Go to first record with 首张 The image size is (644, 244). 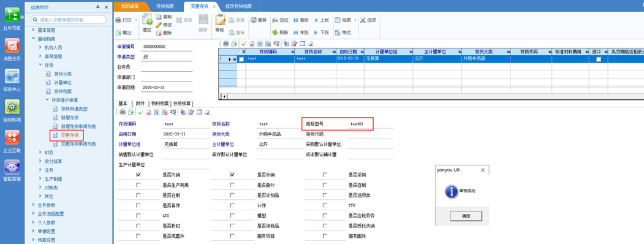[x=301, y=20]
